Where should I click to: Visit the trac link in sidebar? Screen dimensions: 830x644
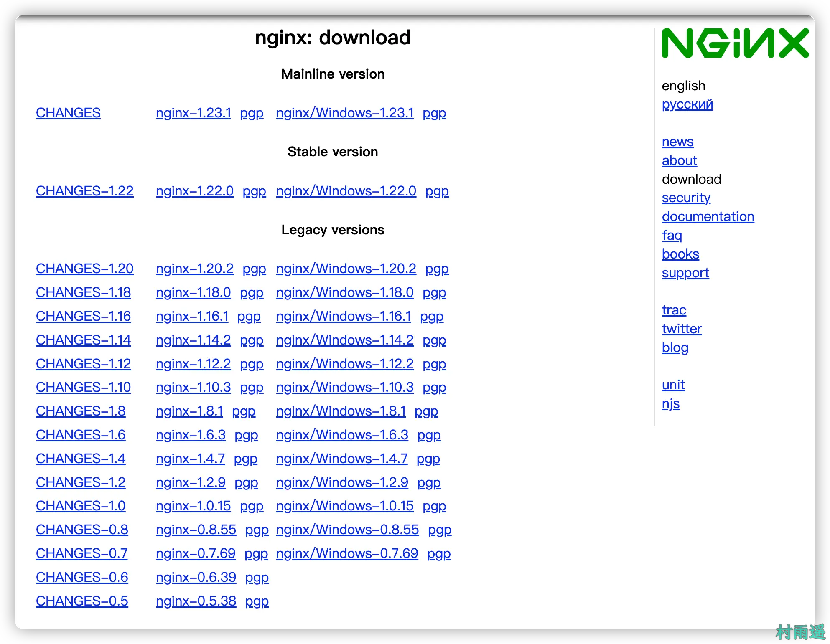tap(674, 310)
